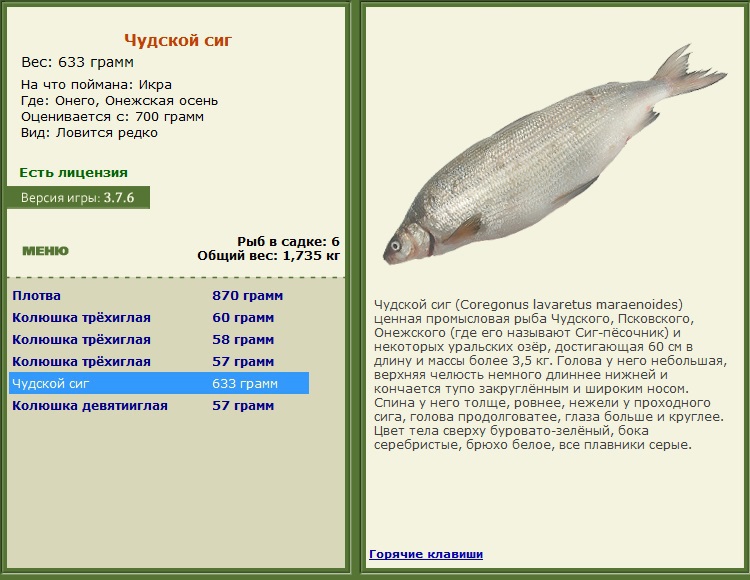The width and height of the screenshot is (750, 580).
Task: Click the 870 грамм weight value
Action: tap(247, 295)
